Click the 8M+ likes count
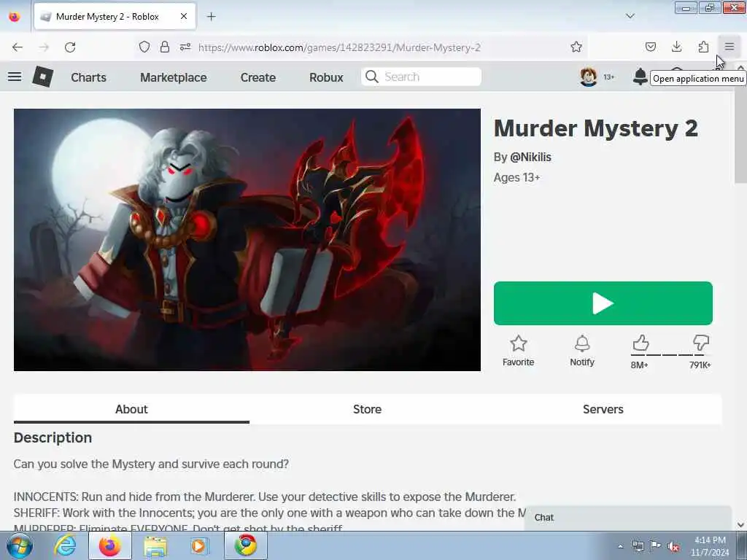The height and width of the screenshot is (560, 747). pyautogui.click(x=639, y=365)
